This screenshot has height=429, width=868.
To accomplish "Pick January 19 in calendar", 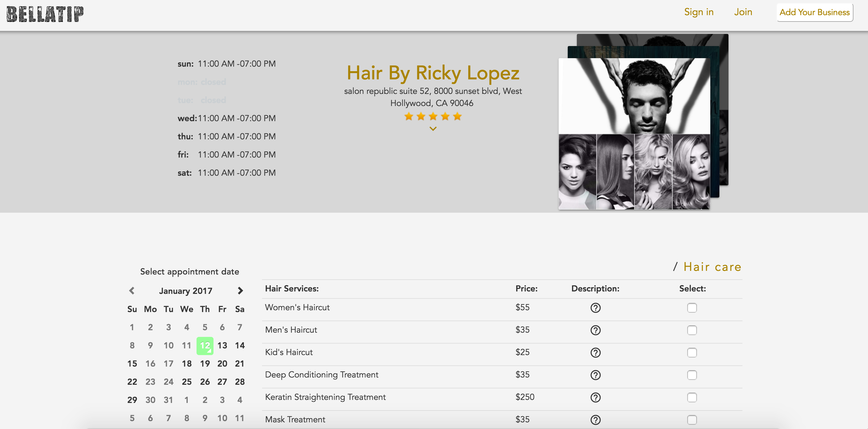I will pyautogui.click(x=205, y=364).
